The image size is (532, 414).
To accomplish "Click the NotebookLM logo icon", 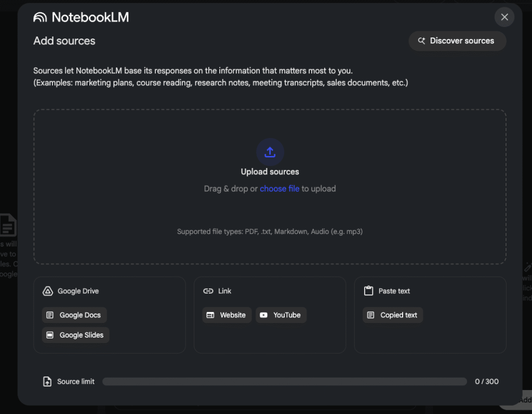I will point(40,17).
